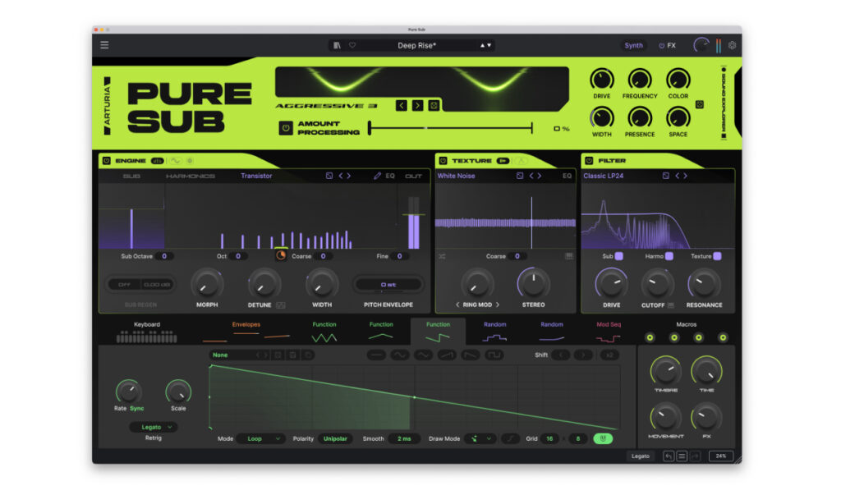Open the first Random modulation tab
Image resolution: width=841 pixels, height=504 pixels.
click(494, 332)
